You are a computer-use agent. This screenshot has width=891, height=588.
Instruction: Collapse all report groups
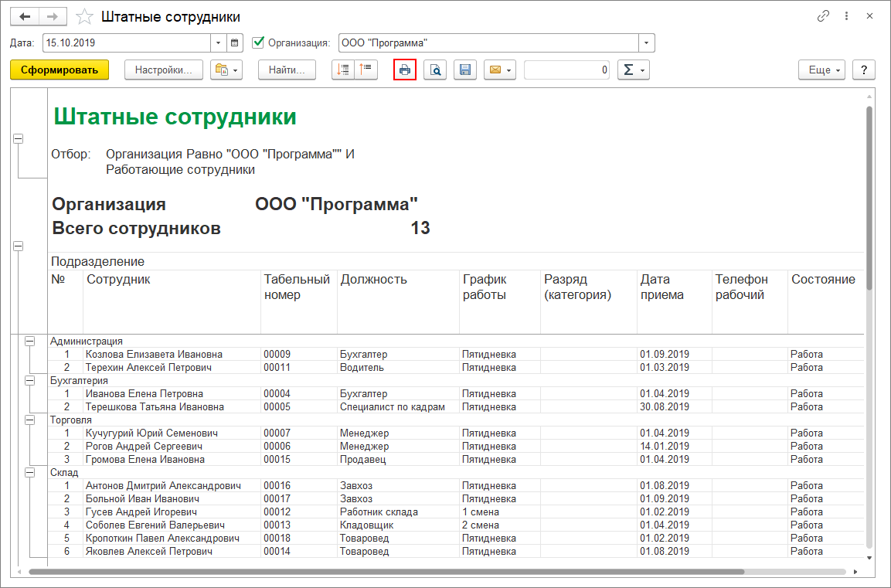366,70
